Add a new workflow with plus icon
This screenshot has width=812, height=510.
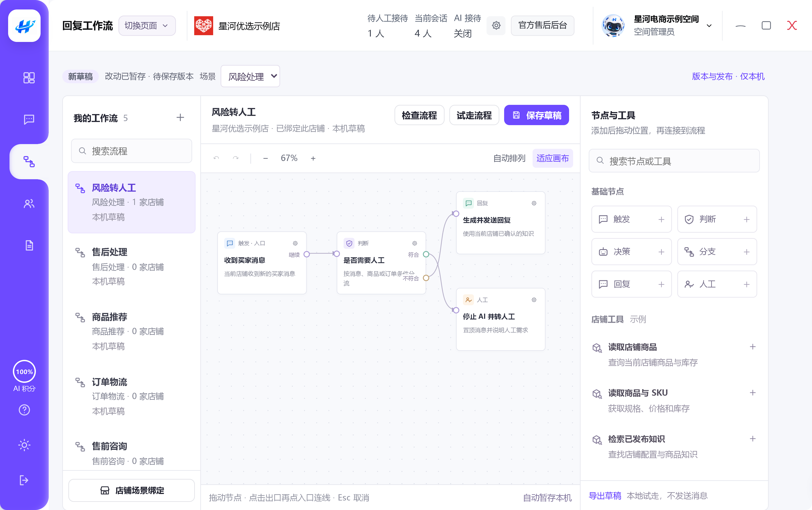click(x=180, y=118)
